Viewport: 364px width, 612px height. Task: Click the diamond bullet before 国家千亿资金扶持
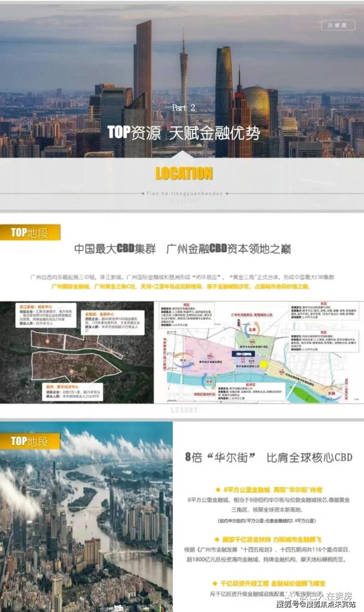(x=217, y=539)
